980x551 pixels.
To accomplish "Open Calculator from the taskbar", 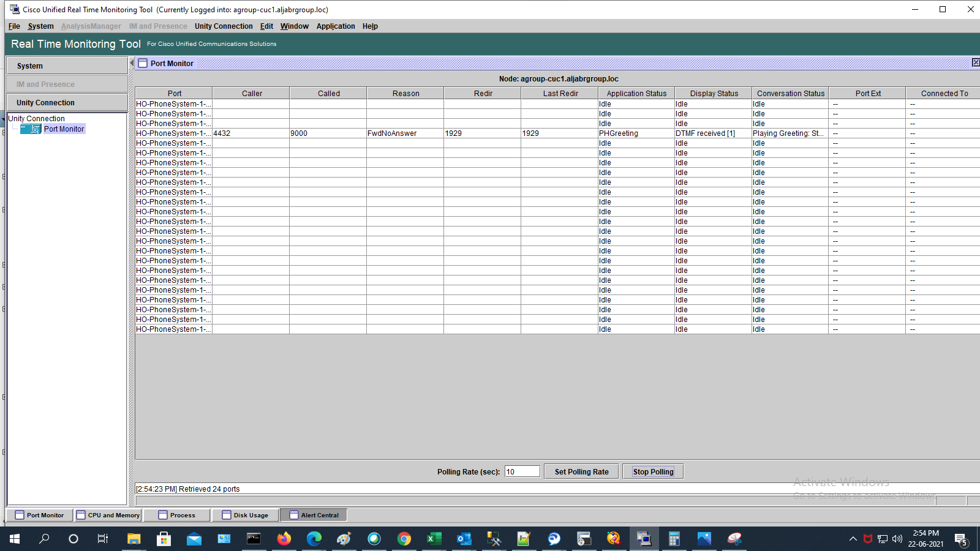I will 674,539.
